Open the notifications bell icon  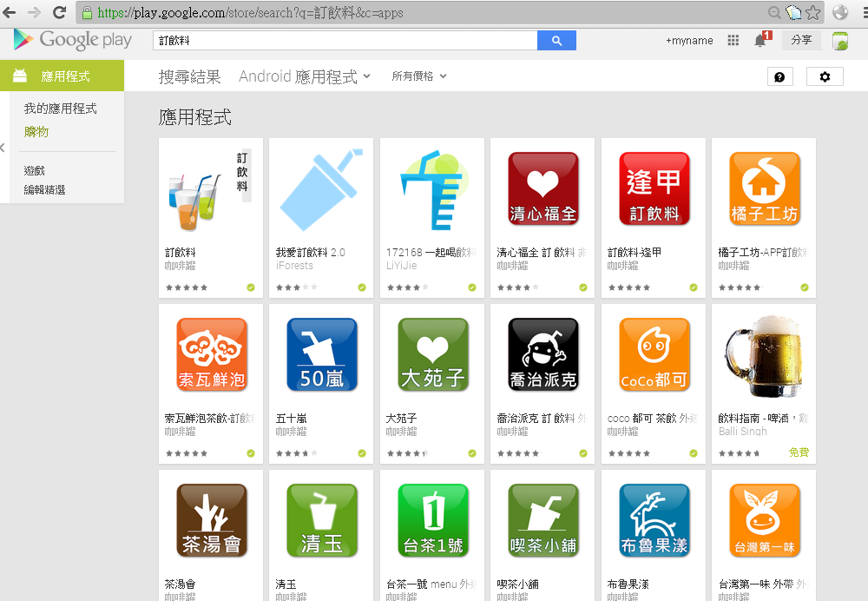[760, 40]
